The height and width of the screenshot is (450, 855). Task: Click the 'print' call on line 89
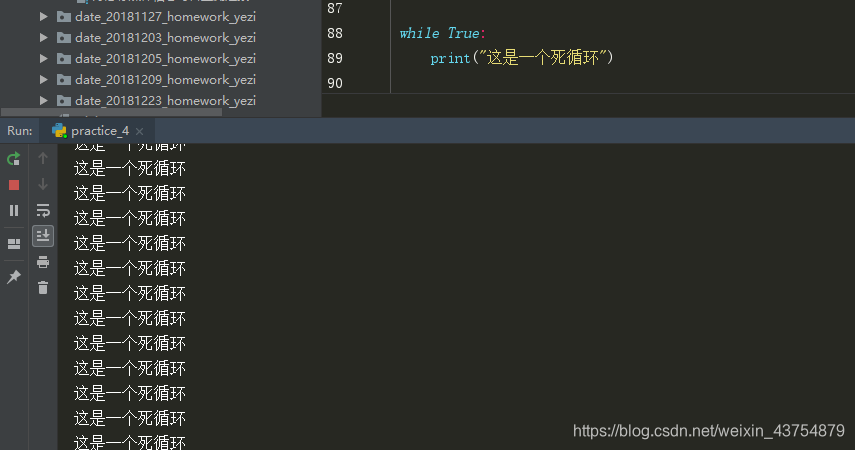pyautogui.click(x=450, y=58)
